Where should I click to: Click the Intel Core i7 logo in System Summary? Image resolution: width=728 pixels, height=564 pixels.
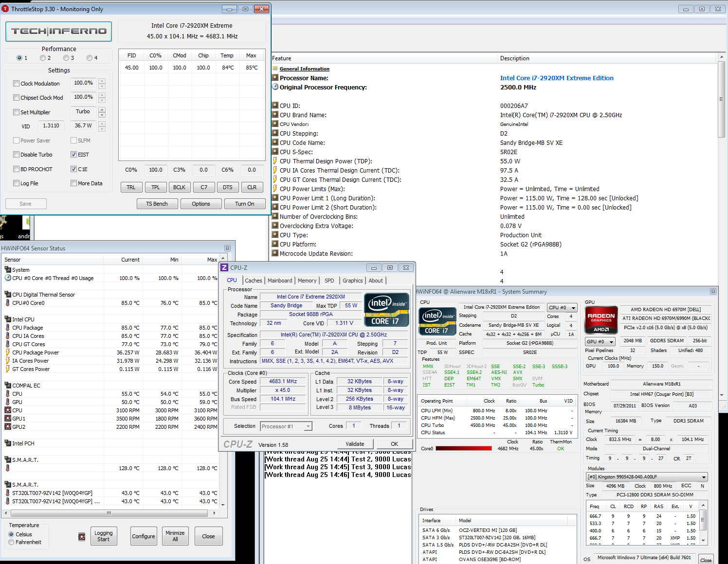(x=437, y=321)
